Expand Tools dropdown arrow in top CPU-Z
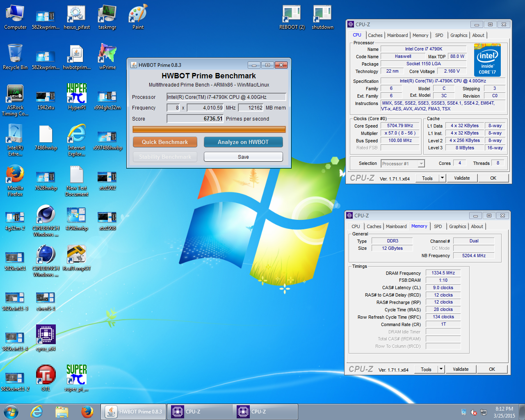Viewport: 525px width, 420px height. (442, 178)
